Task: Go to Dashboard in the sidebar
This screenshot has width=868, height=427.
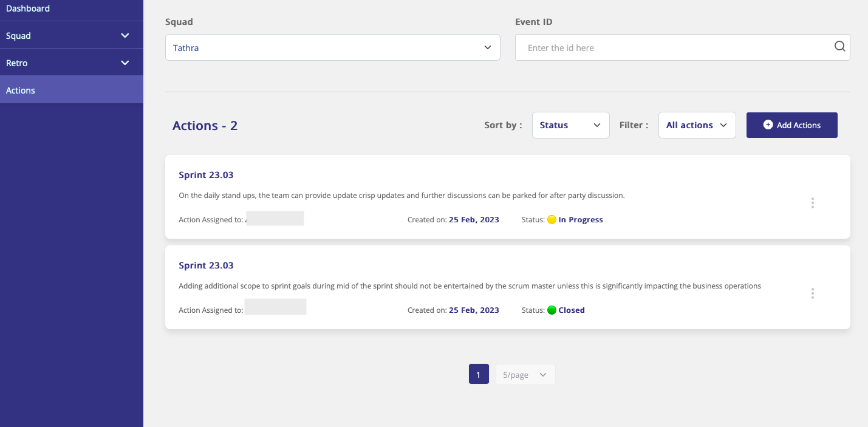Action: (x=28, y=9)
